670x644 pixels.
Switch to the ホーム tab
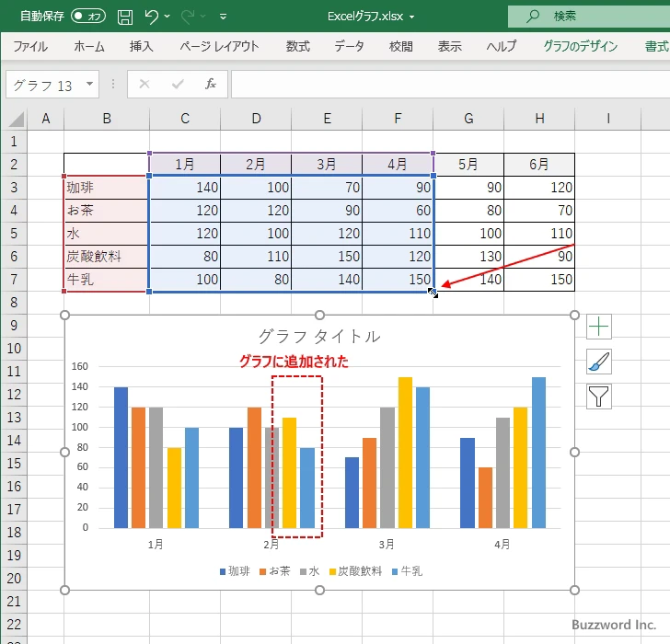coord(89,46)
